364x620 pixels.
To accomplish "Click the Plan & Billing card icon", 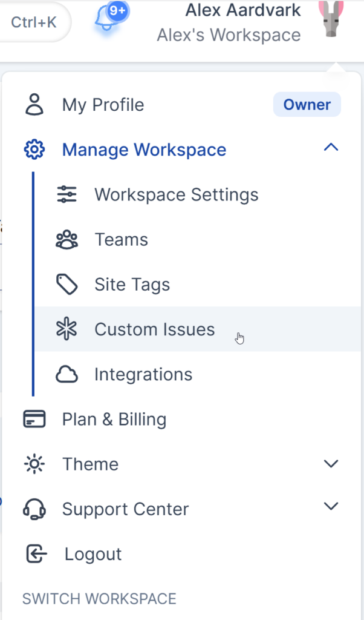I will (x=34, y=418).
